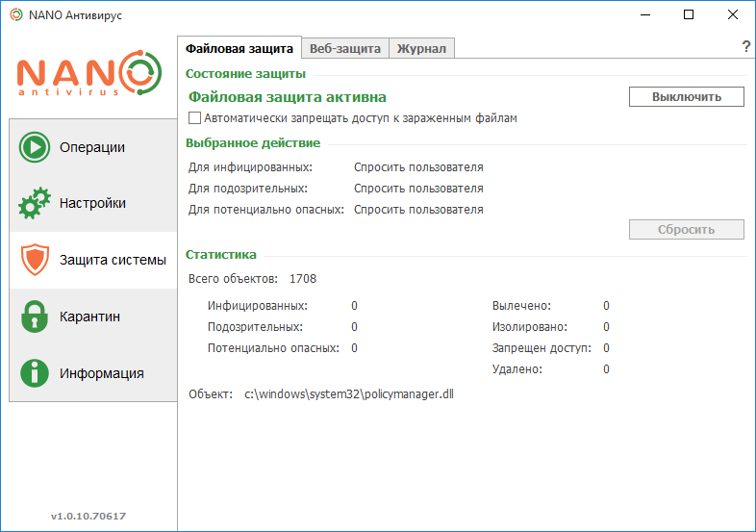756x532 pixels.
Task: Open the Карантин sidebar label
Action: 89,317
